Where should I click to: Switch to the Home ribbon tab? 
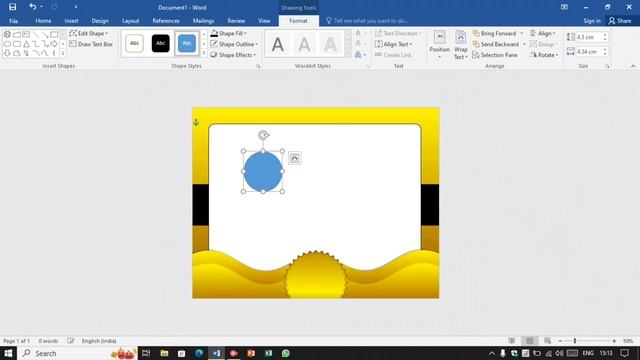pos(43,21)
